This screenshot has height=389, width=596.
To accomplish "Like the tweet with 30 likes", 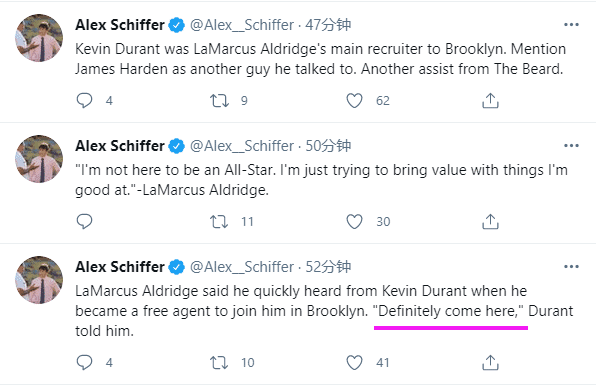I will click(354, 221).
